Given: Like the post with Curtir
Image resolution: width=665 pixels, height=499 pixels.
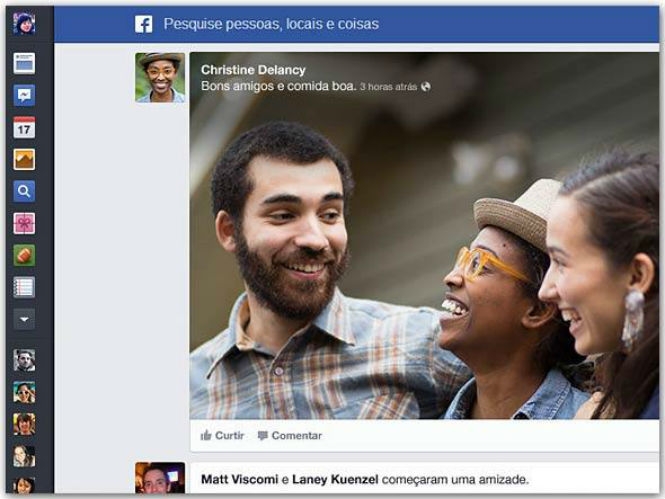Looking at the screenshot, I should (222, 435).
